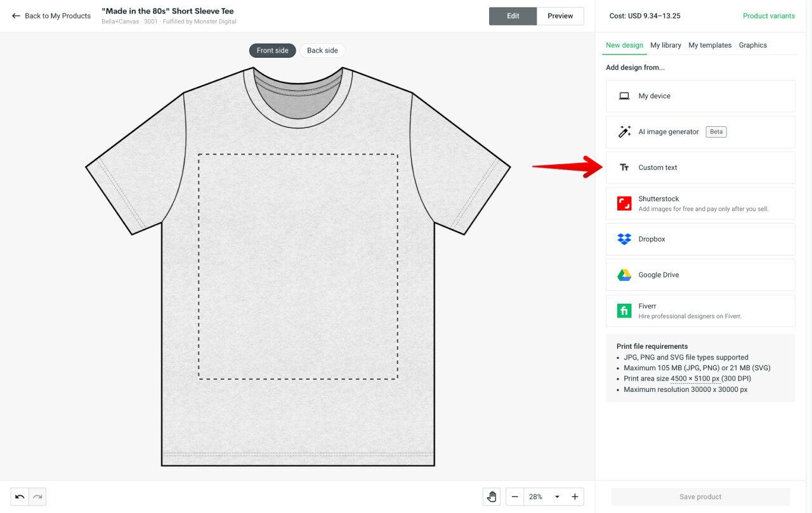Click the undo arrow icon
This screenshot has height=513, width=812.
coord(20,497)
